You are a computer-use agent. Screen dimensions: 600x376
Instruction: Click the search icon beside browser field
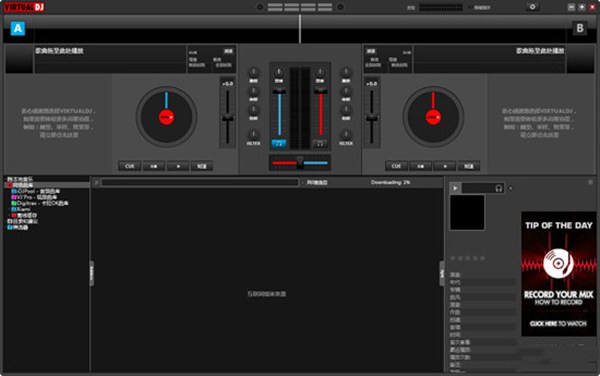coord(96,183)
